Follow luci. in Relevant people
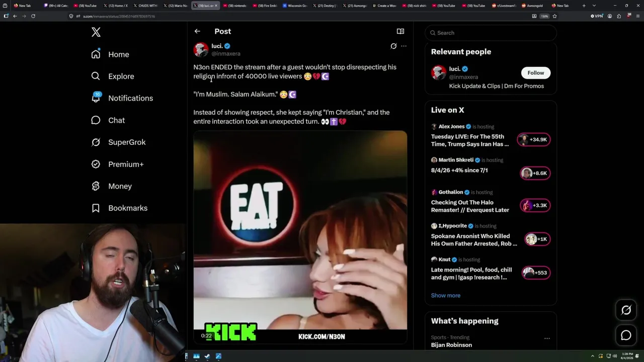 (x=536, y=73)
